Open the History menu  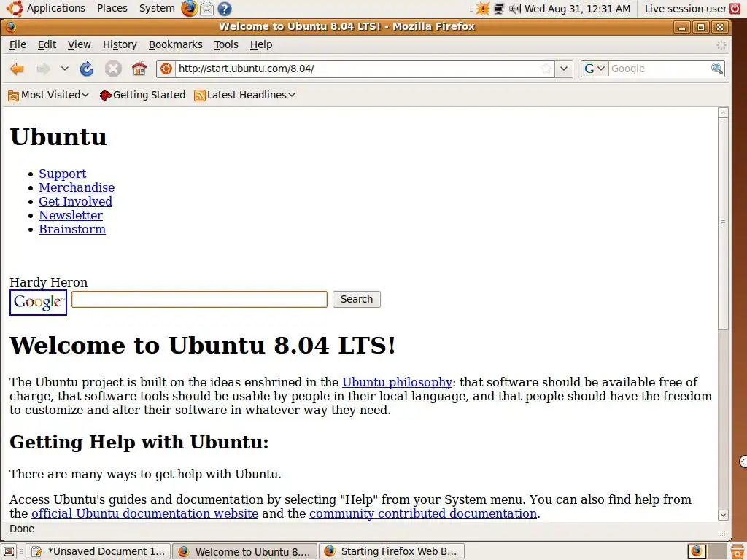[120, 44]
